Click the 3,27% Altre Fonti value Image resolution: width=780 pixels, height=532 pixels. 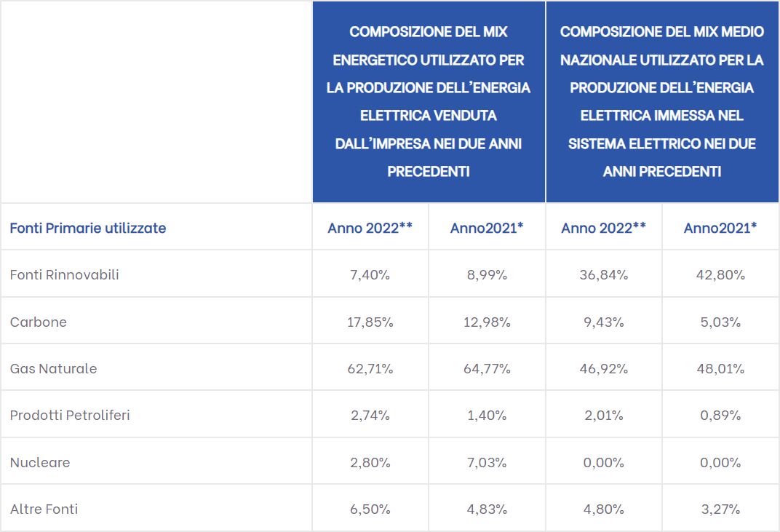click(x=720, y=509)
